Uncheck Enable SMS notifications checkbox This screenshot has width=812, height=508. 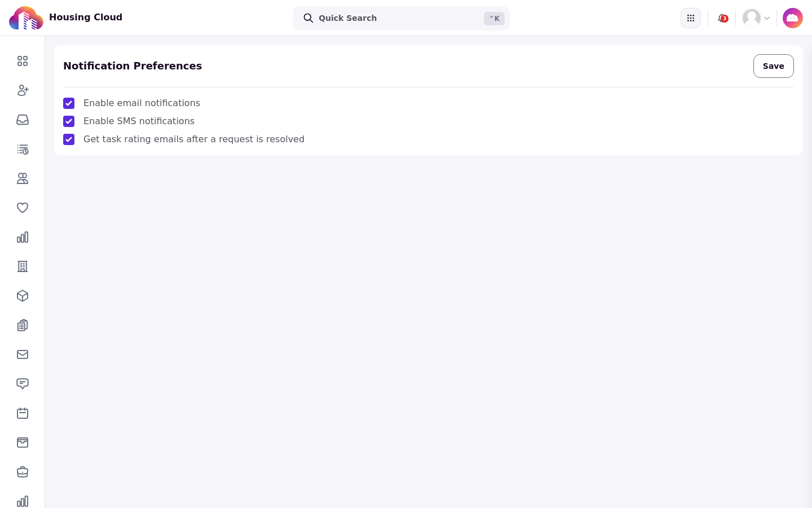tap(69, 121)
